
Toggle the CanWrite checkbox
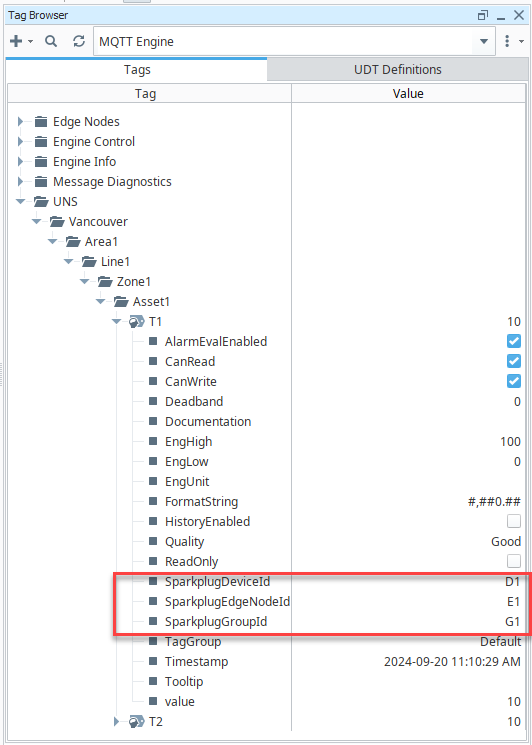click(513, 381)
